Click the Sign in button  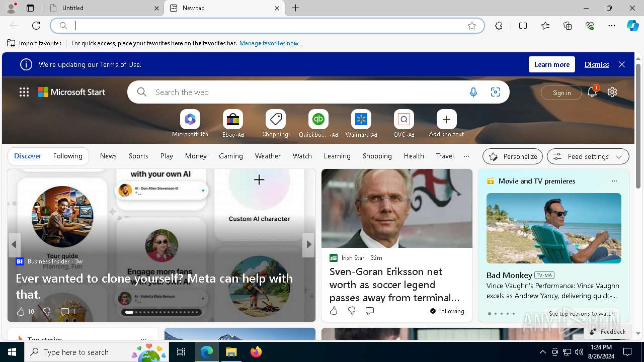click(x=561, y=93)
